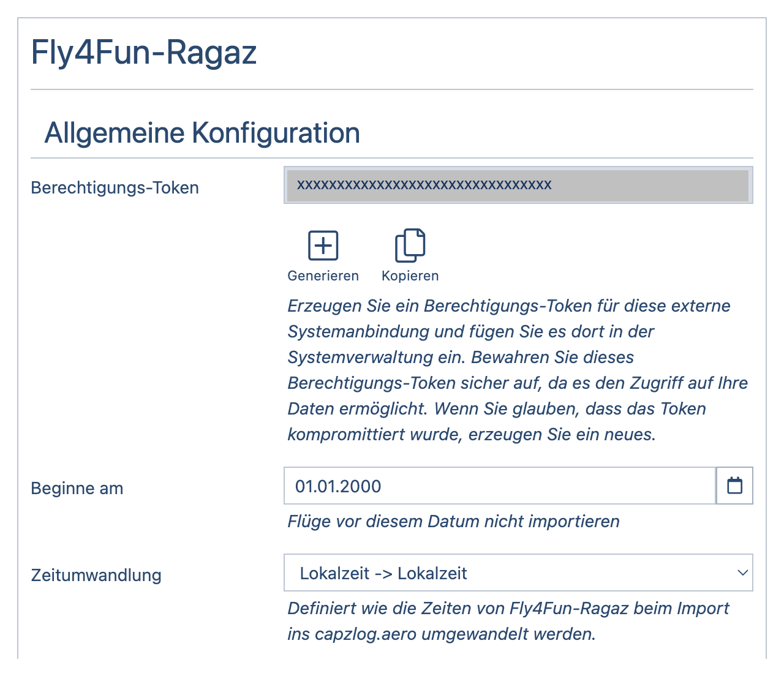Click the Beginne am label
784x676 pixels.
77,489
